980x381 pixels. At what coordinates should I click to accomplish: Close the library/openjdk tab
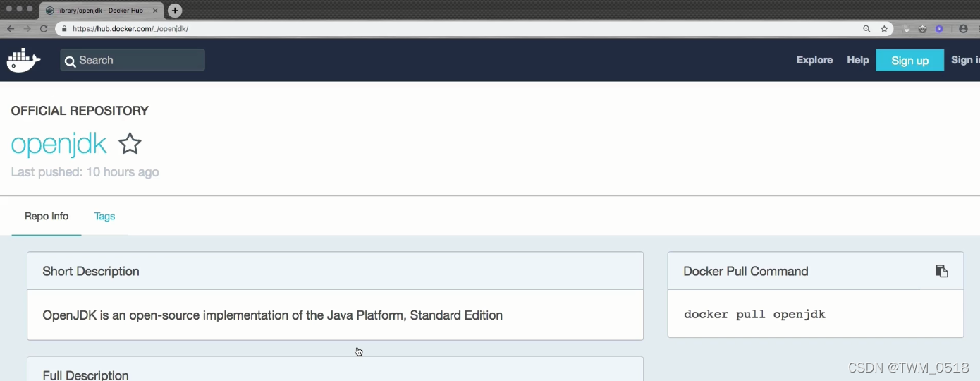(155, 11)
